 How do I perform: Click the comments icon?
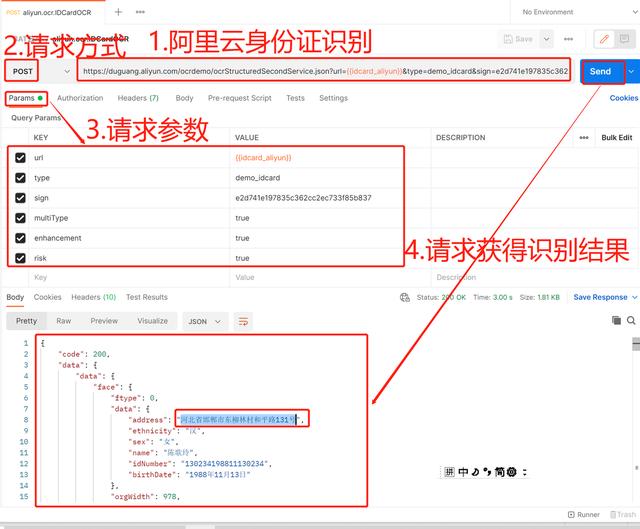pos(624,39)
